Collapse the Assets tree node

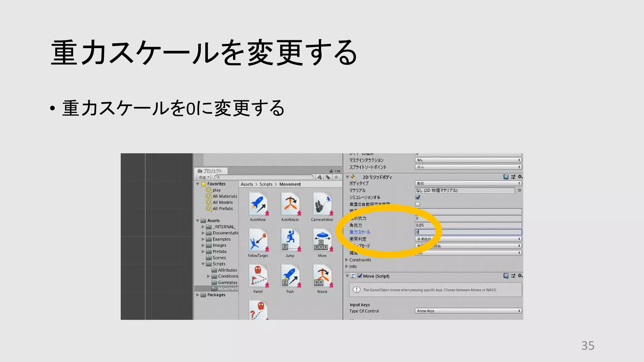coord(197,221)
